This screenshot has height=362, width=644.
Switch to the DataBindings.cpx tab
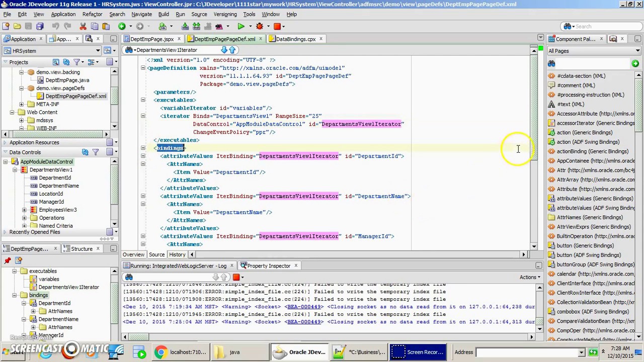pos(295,39)
